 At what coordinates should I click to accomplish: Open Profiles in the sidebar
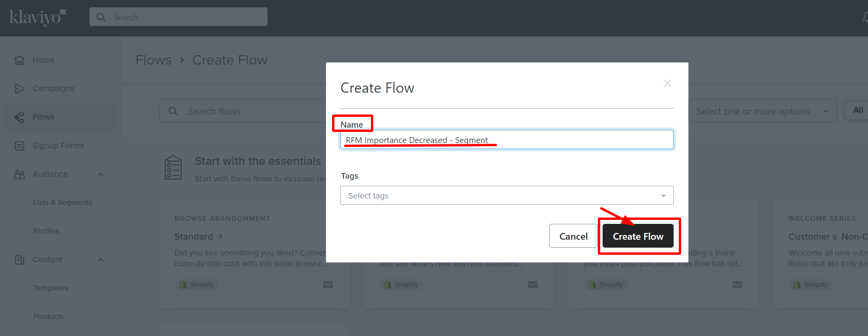[46, 231]
